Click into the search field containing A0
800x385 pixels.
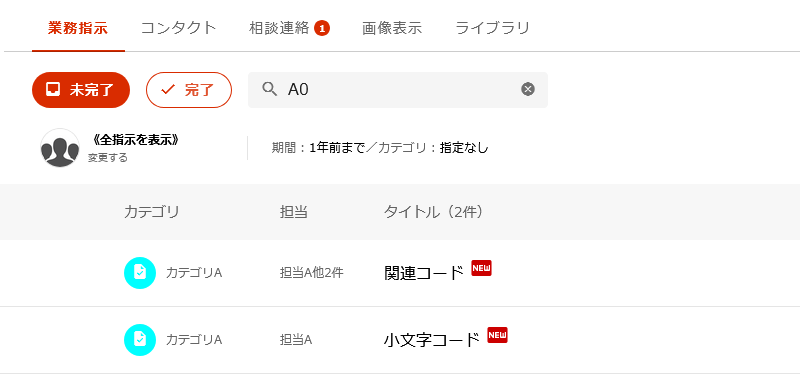pyautogui.click(x=398, y=90)
